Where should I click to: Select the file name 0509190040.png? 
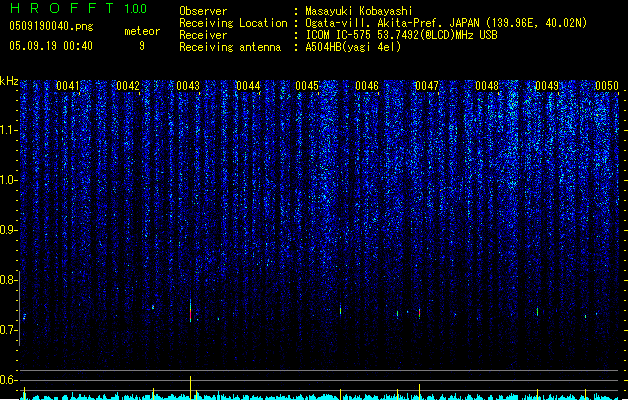pyautogui.click(x=51, y=26)
